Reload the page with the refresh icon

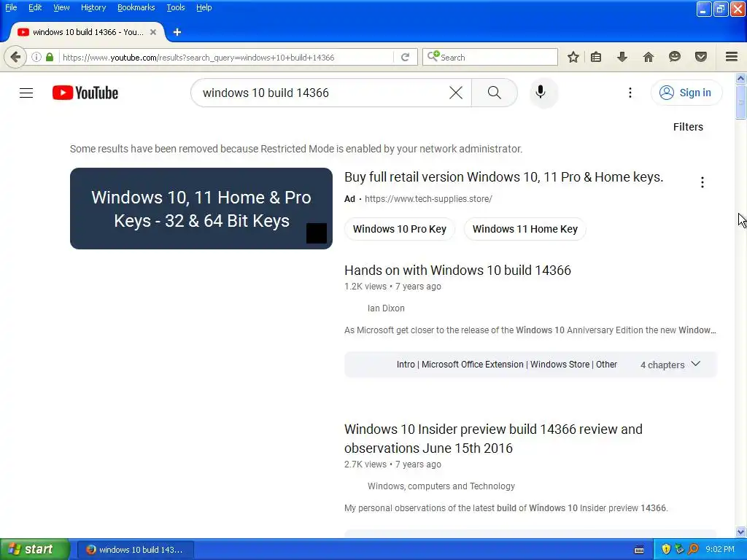(x=406, y=57)
